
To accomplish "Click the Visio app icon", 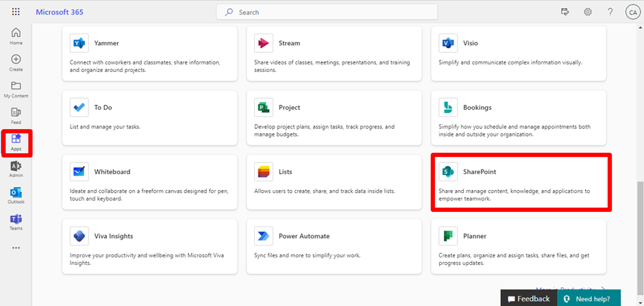I will click(x=448, y=43).
